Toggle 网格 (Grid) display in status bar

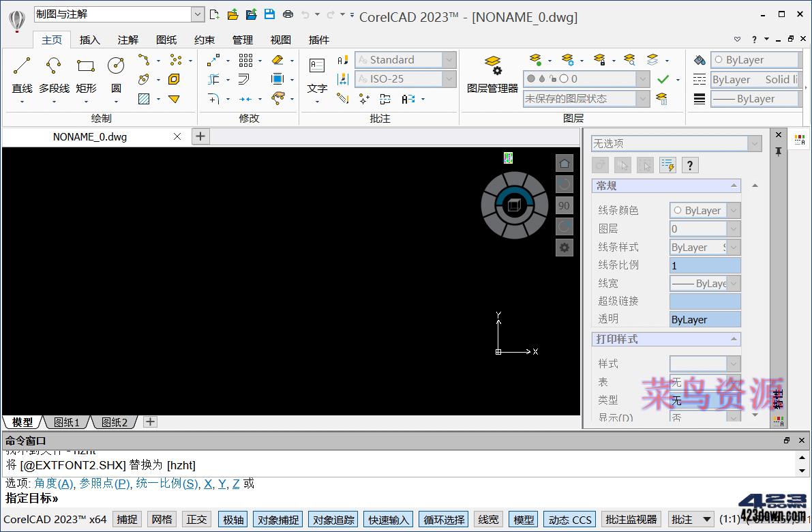(x=162, y=519)
